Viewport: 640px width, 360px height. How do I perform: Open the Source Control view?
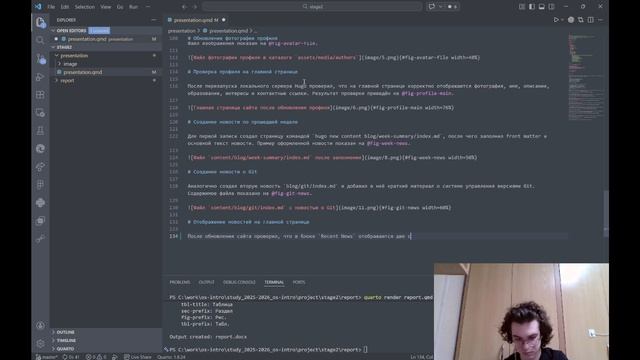(40, 58)
